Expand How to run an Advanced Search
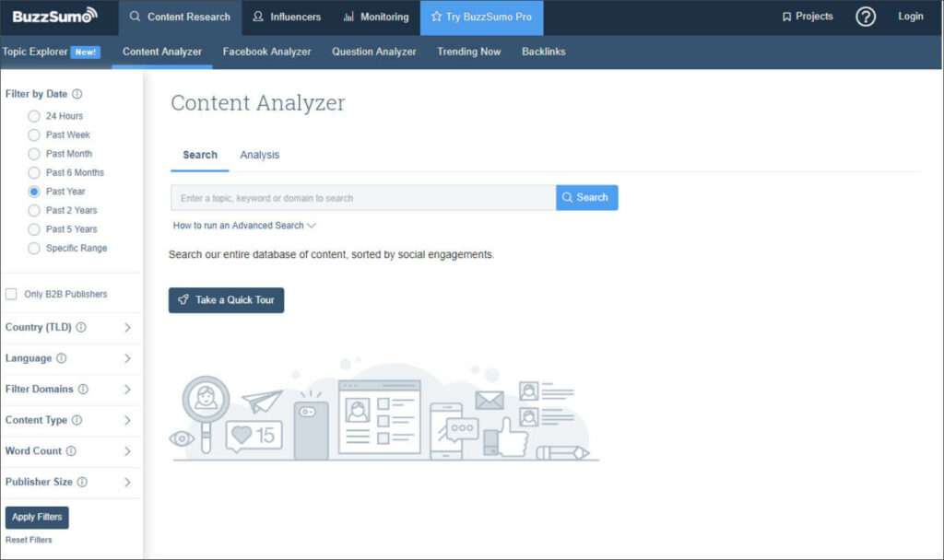Screen dimensions: 944x560 (x=244, y=226)
